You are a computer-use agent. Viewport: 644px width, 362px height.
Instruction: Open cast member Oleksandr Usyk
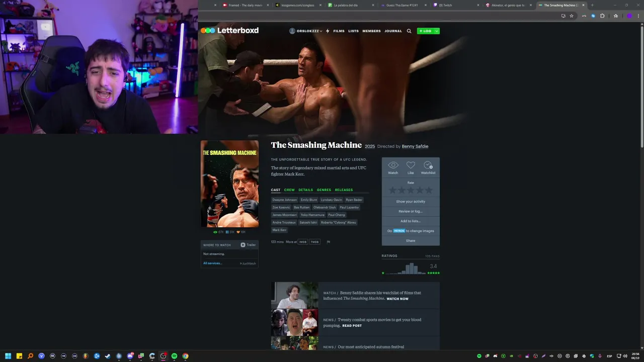[325, 207]
